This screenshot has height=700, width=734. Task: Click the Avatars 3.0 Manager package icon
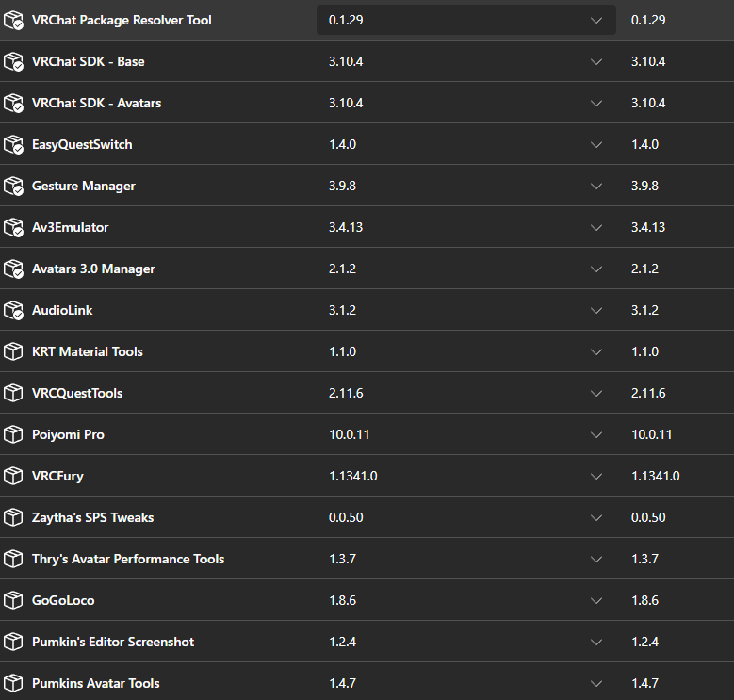pyautogui.click(x=13, y=269)
